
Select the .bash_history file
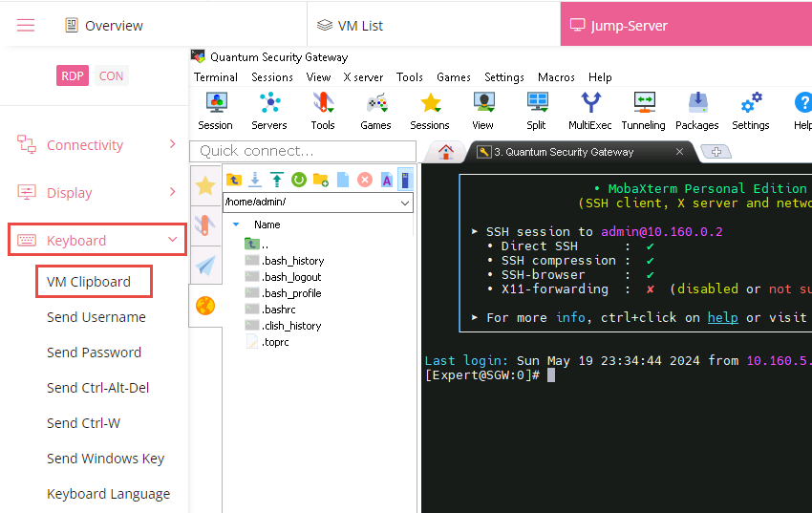(x=285, y=261)
